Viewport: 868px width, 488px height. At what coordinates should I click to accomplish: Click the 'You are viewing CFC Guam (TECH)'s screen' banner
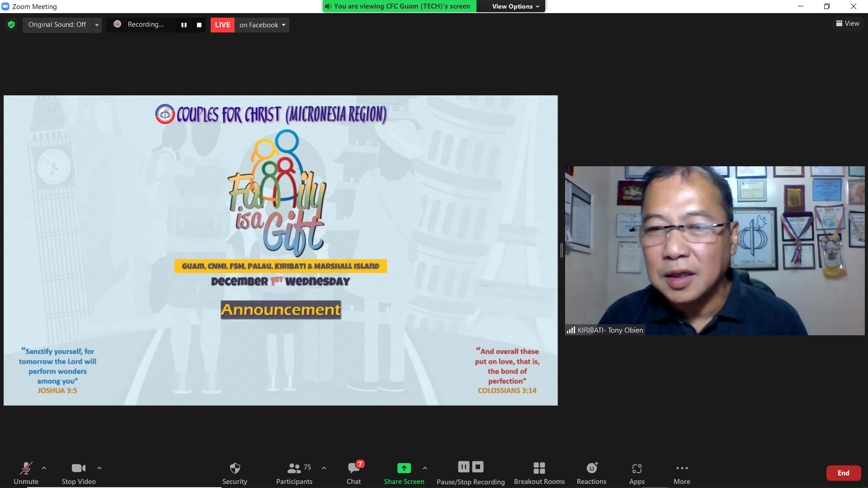tap(400, 6)
